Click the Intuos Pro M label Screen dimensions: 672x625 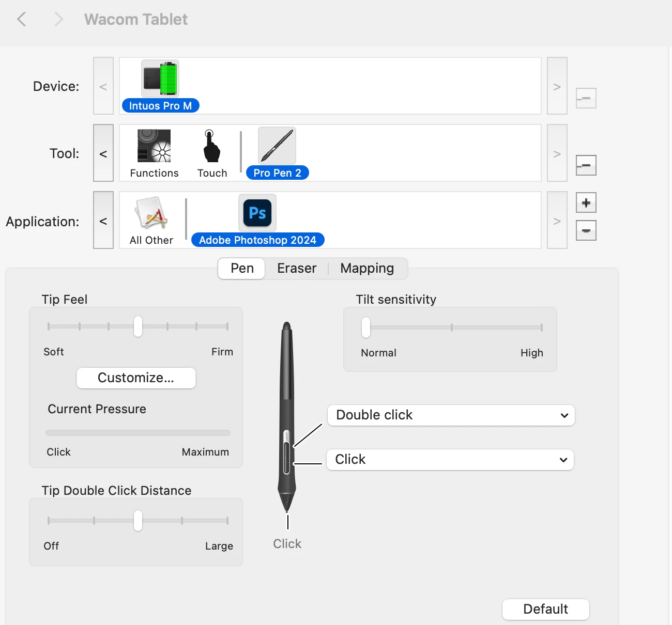pos(160,106)
